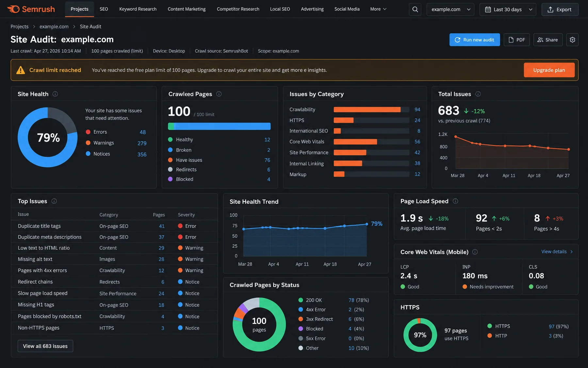The width and height of the screenshot is (588, 368).
Task: Click the Warnings count 279
Action: point(142,143)
